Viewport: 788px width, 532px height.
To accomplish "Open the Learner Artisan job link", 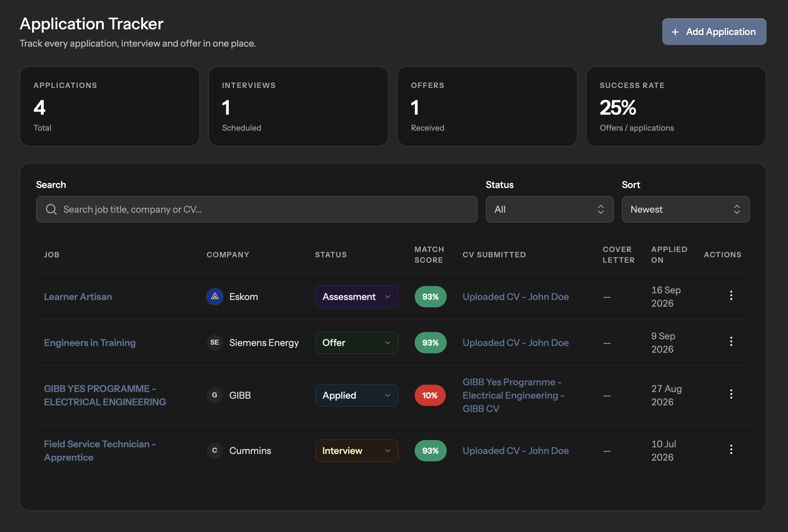I will (78, 296).
